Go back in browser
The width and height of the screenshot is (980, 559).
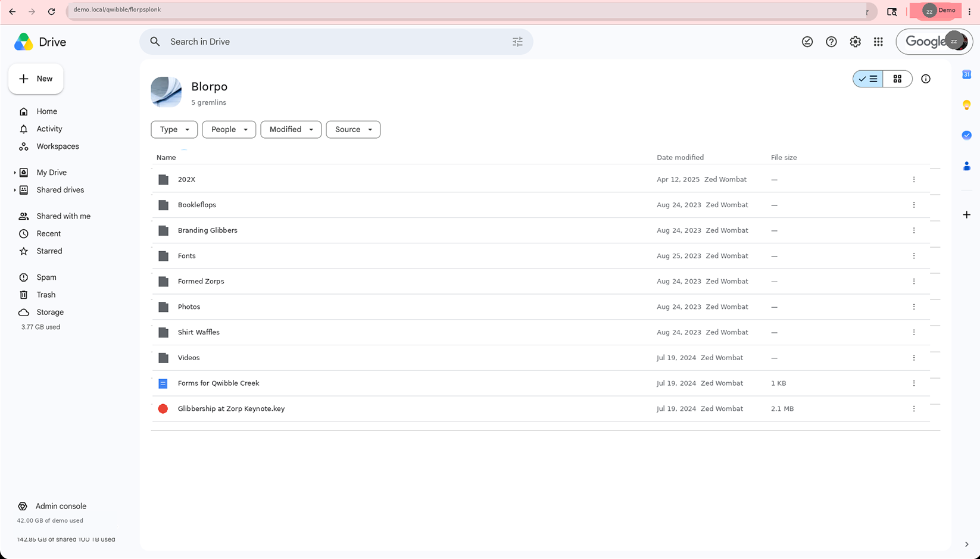point(13,12)
